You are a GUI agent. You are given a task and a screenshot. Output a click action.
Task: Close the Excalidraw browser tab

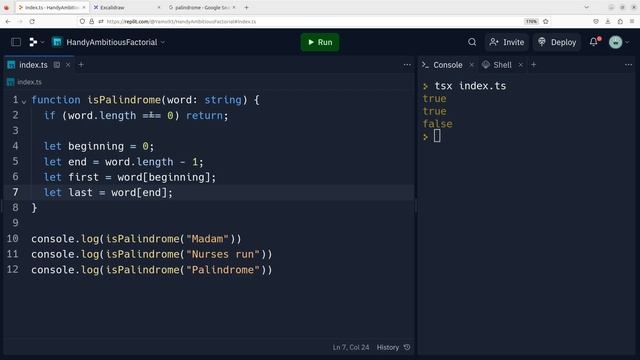tap(159, 7)
